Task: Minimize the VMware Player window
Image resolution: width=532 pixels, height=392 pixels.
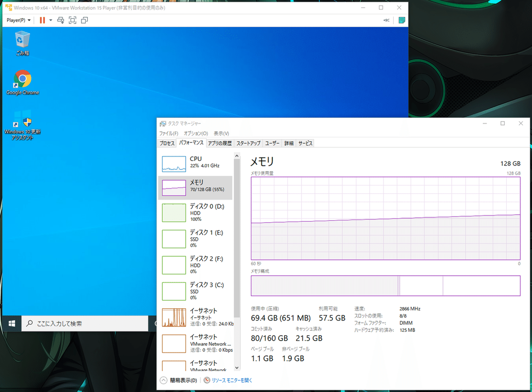Action: coord(364,8)
